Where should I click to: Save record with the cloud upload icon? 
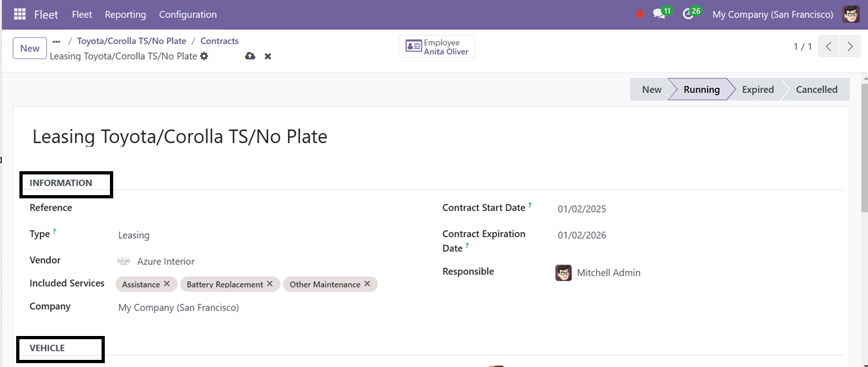(x=250, y=56)
